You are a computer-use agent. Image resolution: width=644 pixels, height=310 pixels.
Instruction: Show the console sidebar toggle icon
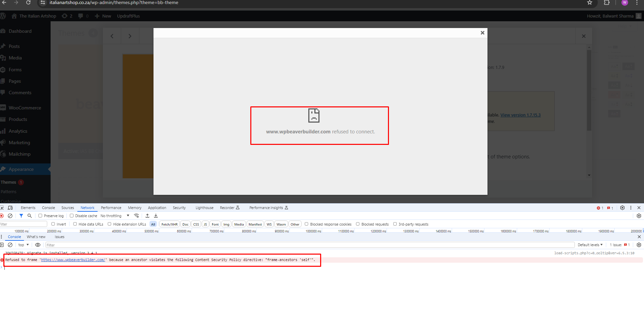[2, 245]
